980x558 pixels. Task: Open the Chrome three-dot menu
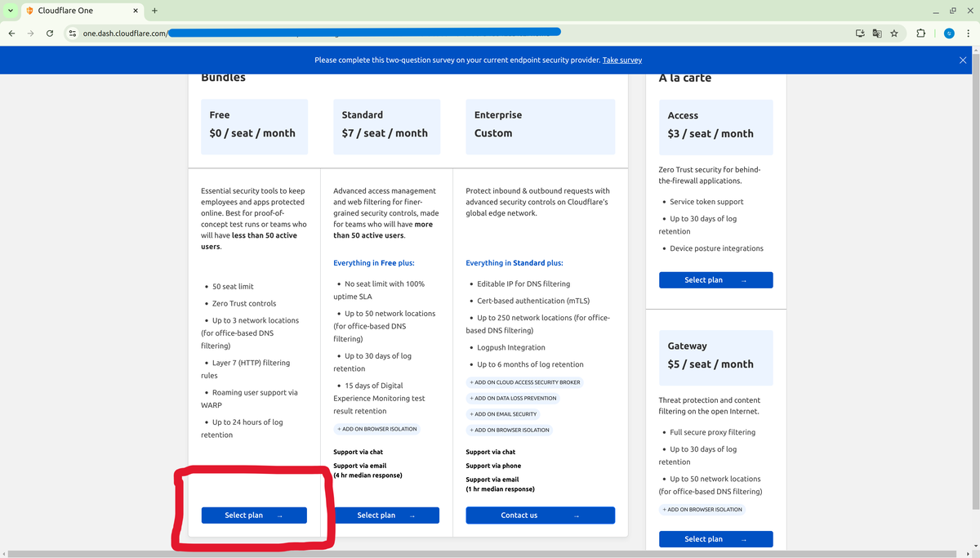pos(968,33)
